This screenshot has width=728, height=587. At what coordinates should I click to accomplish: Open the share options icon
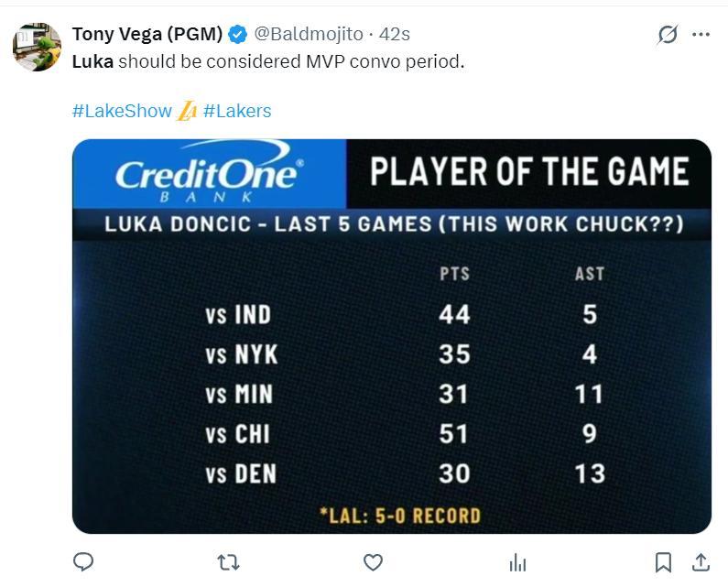click(x=701, y=561)
